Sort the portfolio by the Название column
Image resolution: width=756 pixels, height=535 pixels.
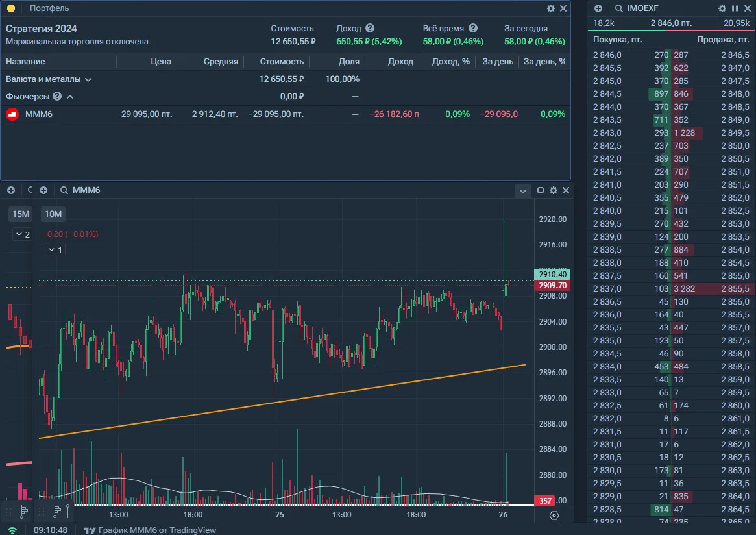tap(25, 61)
